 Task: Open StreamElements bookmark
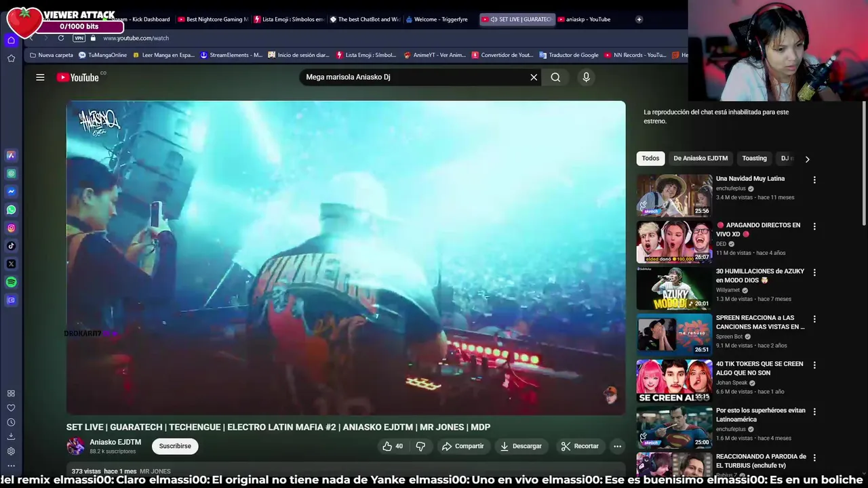tap(231, 55)
